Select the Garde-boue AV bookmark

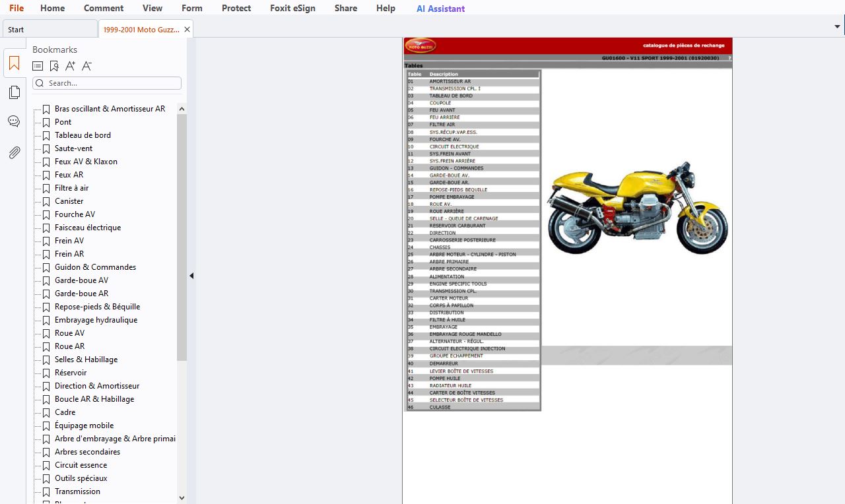click(81, 280)
